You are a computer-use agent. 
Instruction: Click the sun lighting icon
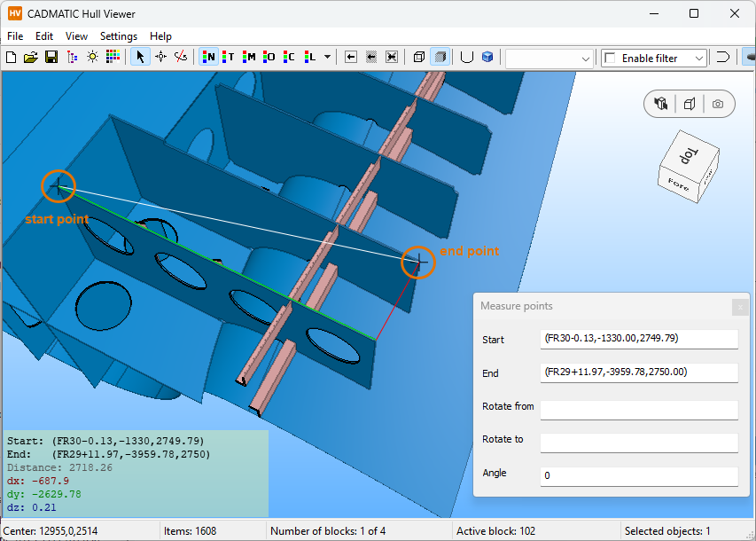(92, 57)
